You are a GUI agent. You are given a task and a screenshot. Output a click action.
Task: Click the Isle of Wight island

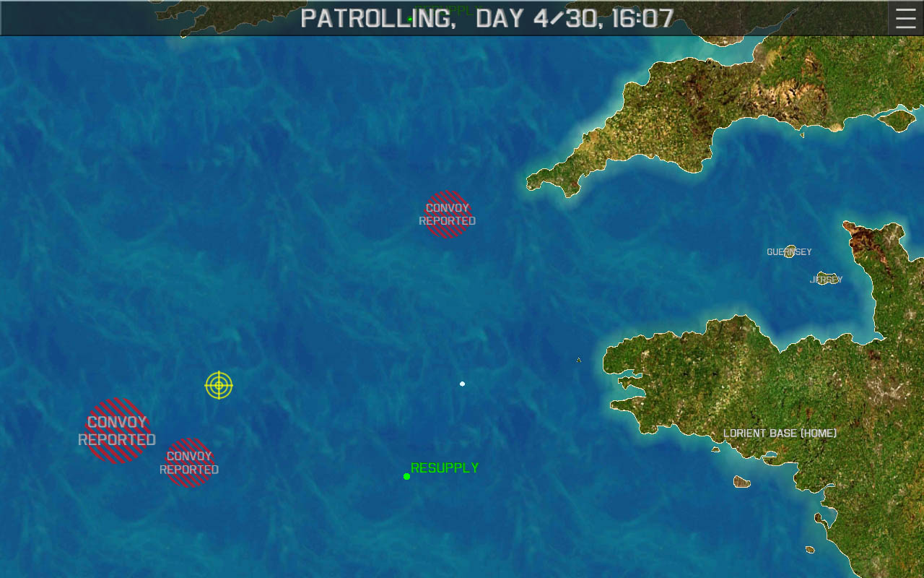pos(897,119)
